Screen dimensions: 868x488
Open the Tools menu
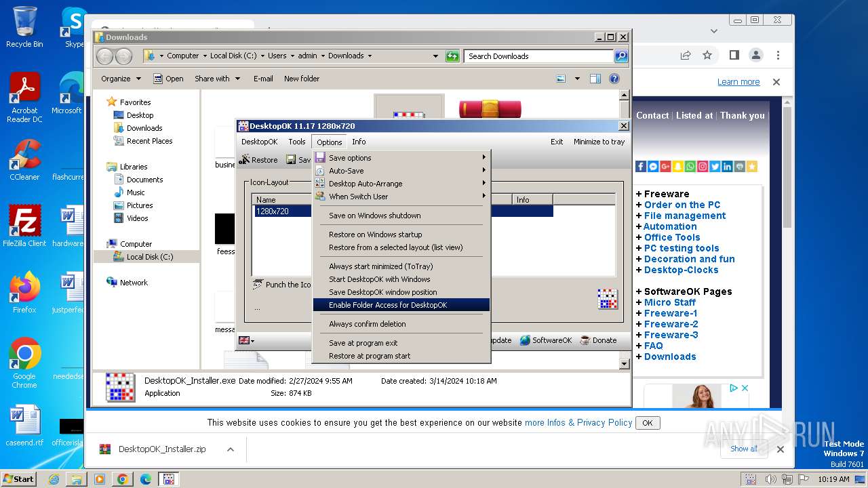coord(297,142)
